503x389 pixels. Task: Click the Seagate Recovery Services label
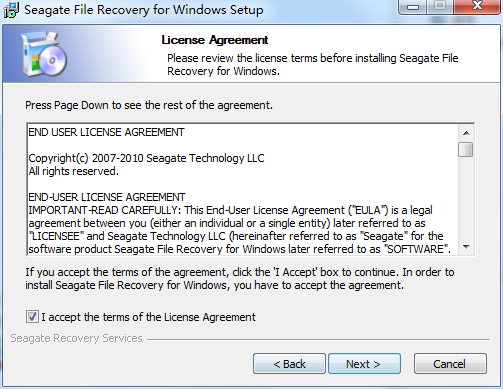(76, 338)
